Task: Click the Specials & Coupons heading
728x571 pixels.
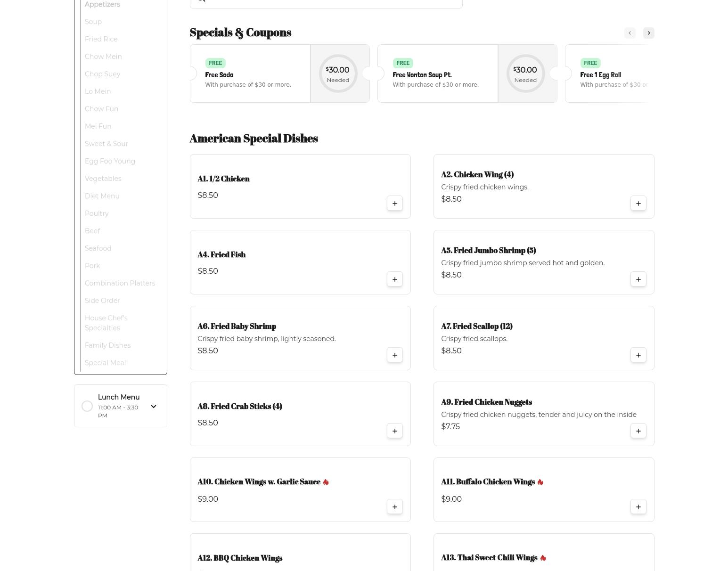Action: (x=240, y=33)
